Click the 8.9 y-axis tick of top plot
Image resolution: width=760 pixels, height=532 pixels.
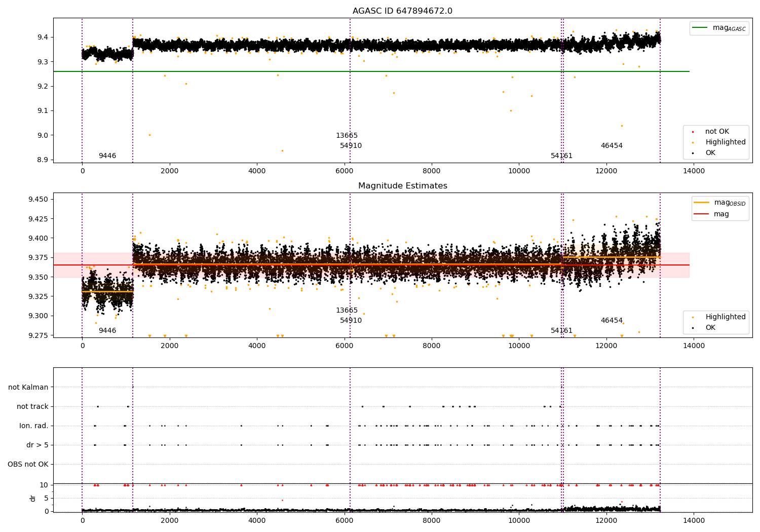[x=42, y=160]
